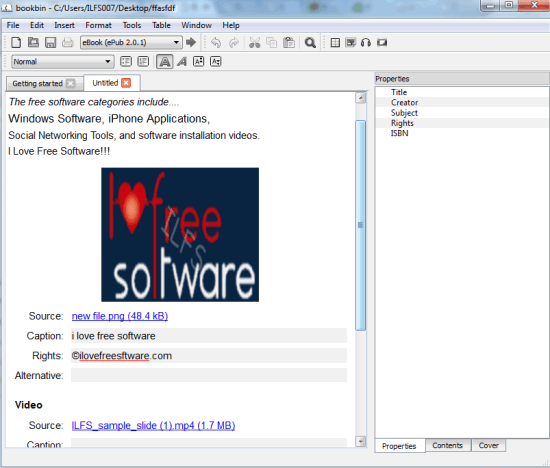This screenshot has height=468, width=550.
Task: Open the new file.png source link
Action: click(x=120, y=316)
